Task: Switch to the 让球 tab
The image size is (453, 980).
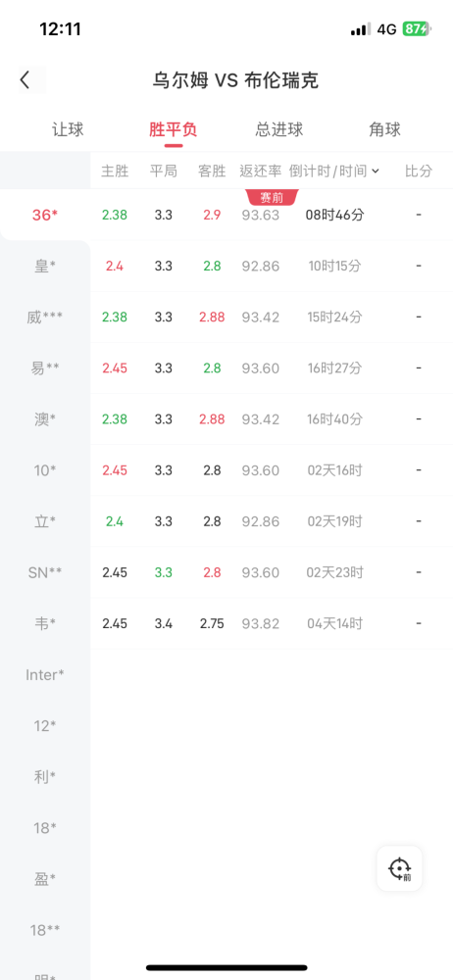Action: 68,129
